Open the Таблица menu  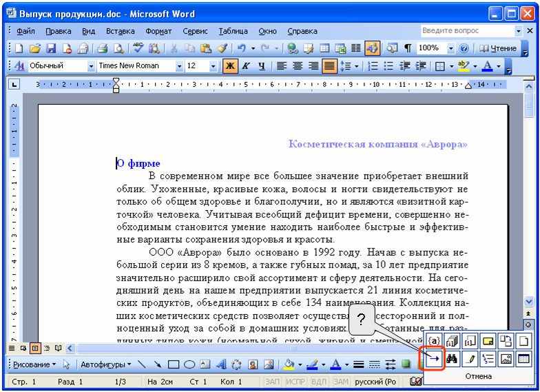[x=233, y=32]
